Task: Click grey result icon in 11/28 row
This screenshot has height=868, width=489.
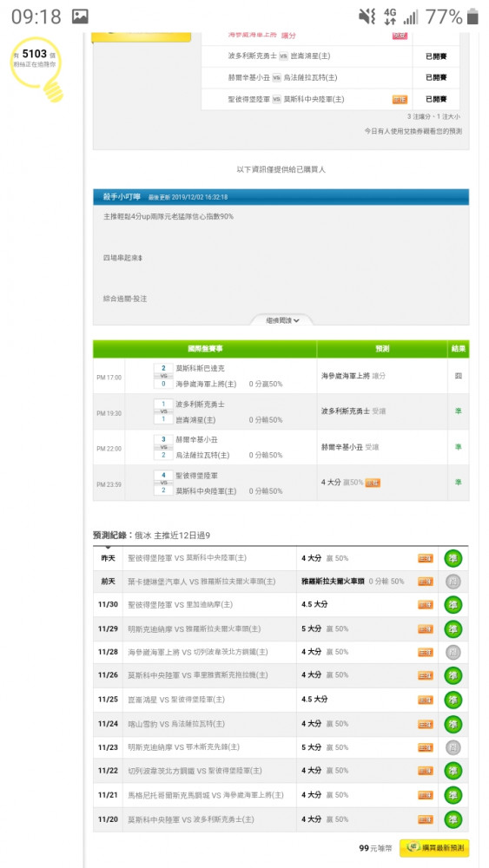Action: point(453,652)
